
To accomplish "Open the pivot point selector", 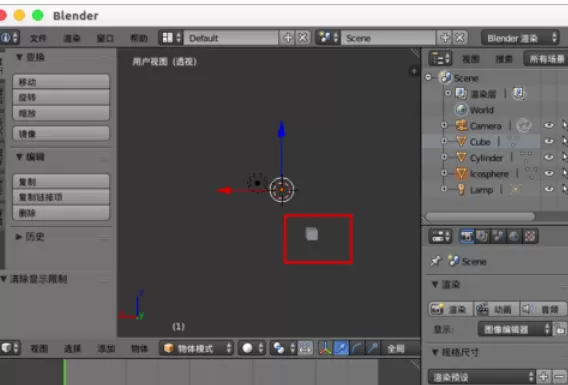I will tap(284, 348).
